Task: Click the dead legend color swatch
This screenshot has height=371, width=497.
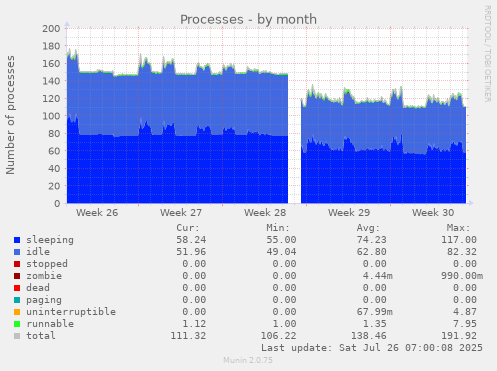Action: pos(17,288)
